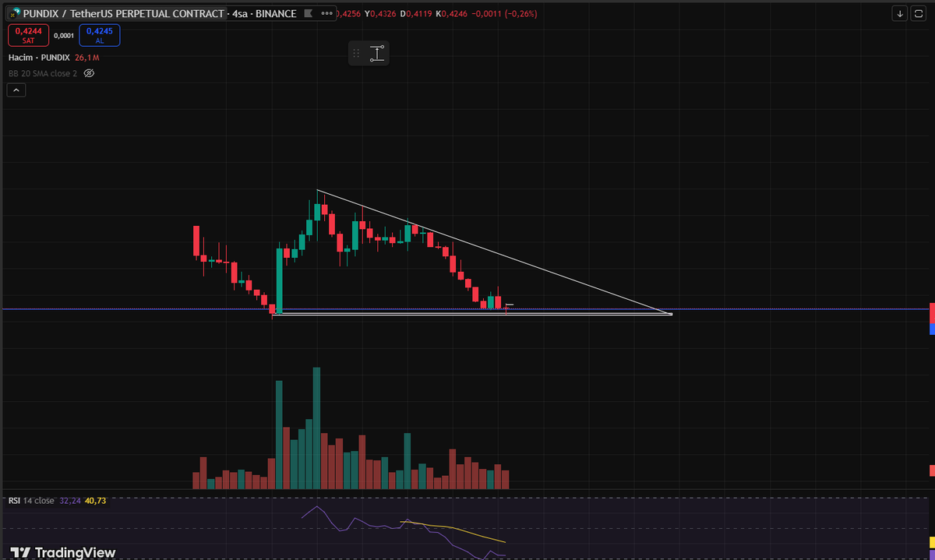This screenshot has width=935, height=560.
Task: Click the 0,0001 spread value between buttons
Action: tap(64, 35)
